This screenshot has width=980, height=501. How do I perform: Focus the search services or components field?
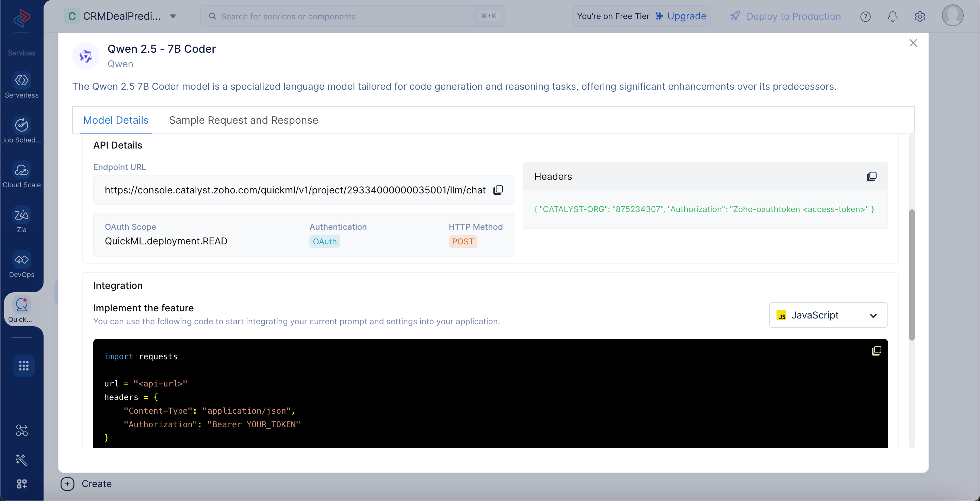click(353, 16)
